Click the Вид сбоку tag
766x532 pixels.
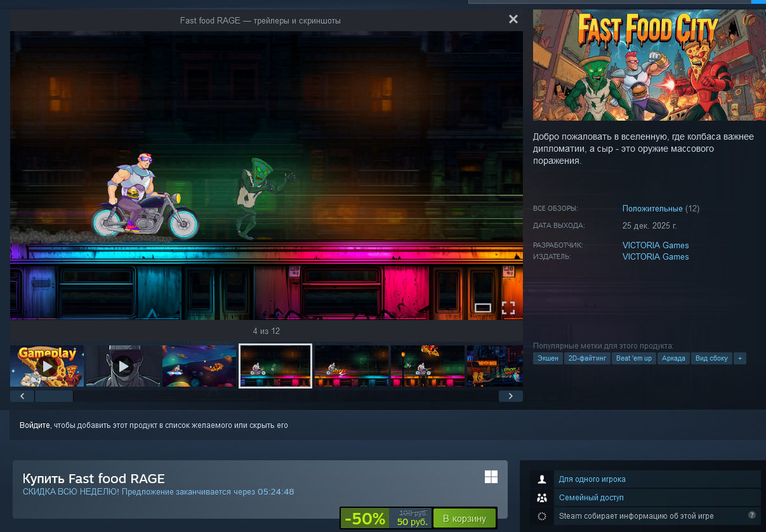coord(711,359)
